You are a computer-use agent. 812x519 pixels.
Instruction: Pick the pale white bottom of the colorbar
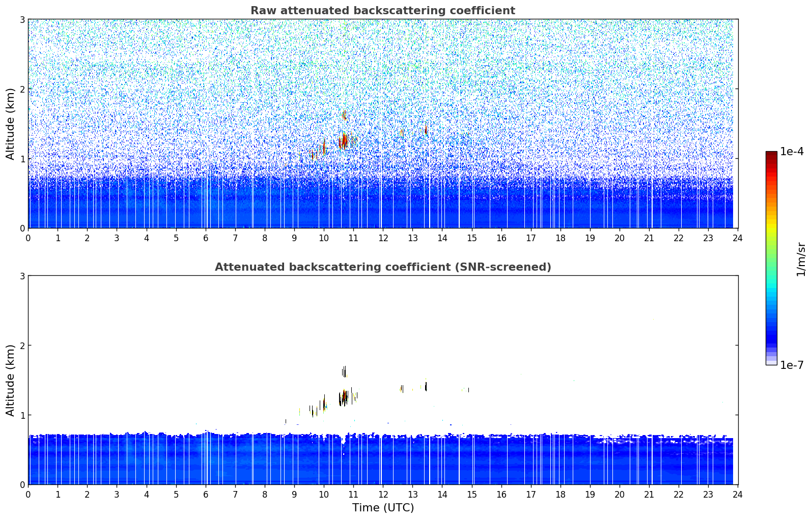(771, 362)
